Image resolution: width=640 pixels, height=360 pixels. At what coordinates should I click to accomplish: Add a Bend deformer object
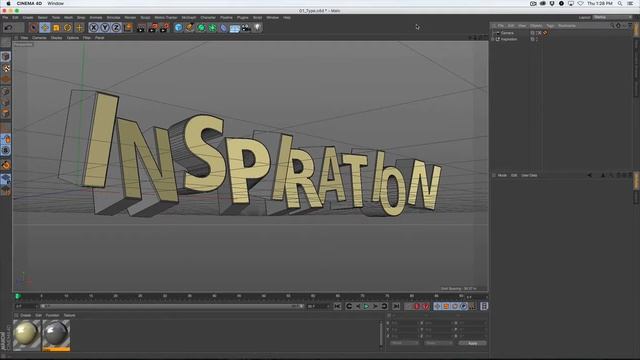[223, 28]
